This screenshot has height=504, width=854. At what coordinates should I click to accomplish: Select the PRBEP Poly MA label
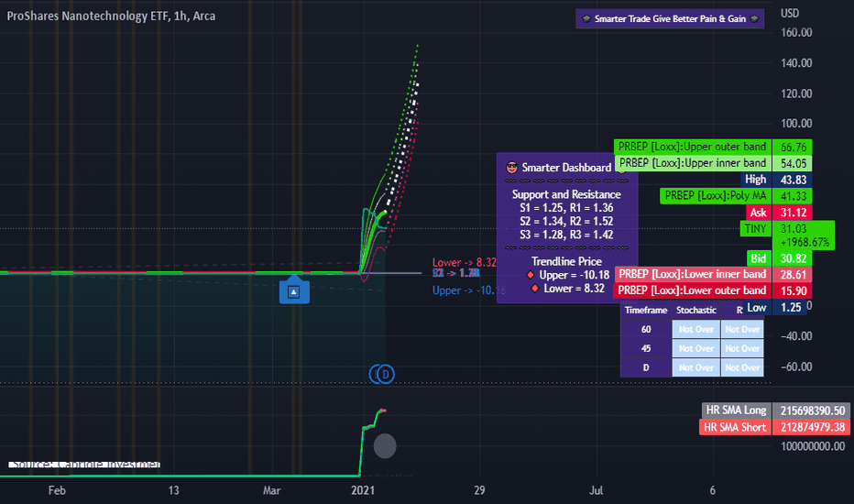point(716,195)
